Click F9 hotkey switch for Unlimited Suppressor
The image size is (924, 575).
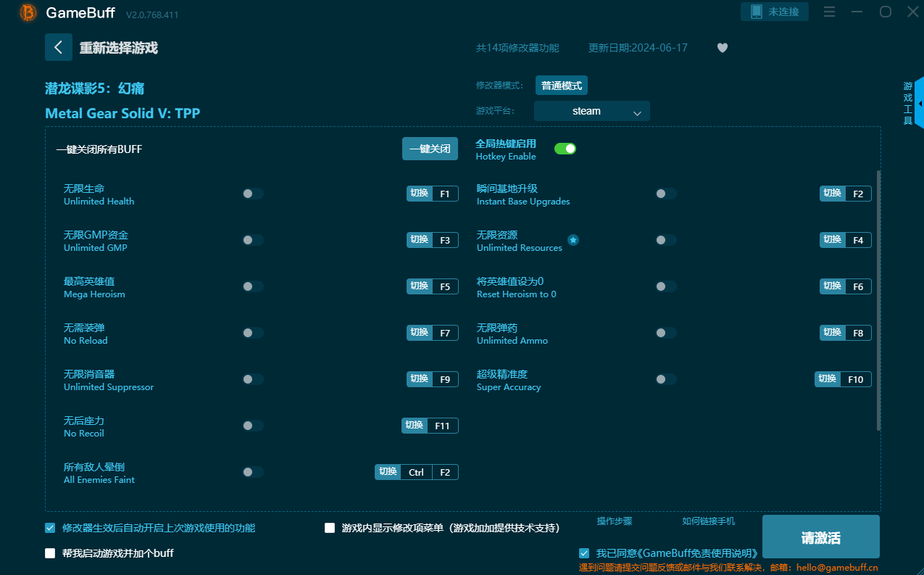(433, 379)
